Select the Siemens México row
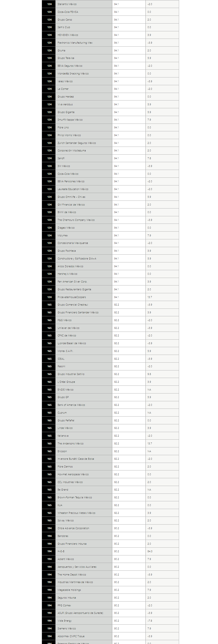218x644 pixels. tap(111, 628)
